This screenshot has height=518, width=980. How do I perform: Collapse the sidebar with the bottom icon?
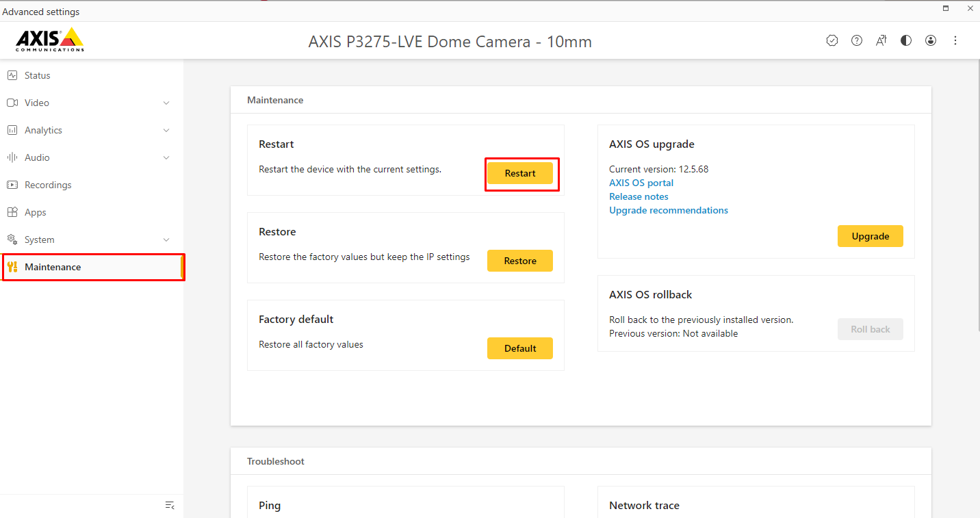point(170,506)
